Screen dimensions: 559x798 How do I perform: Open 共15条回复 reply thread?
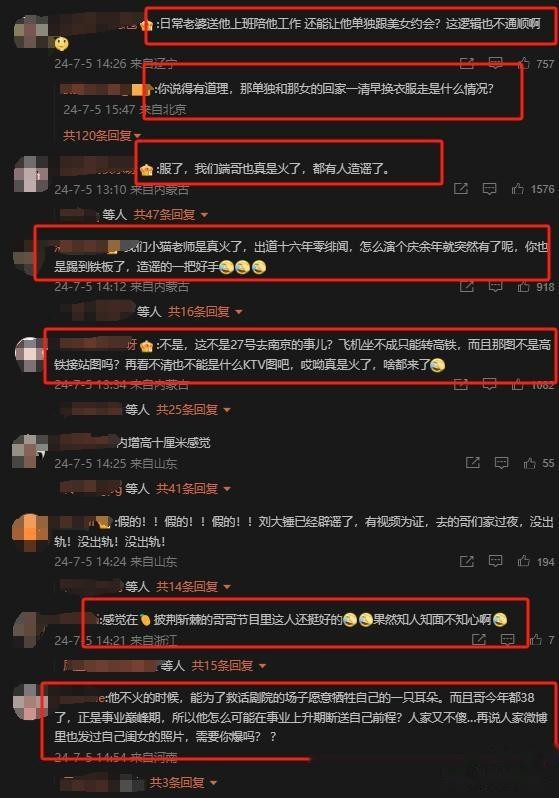click(x=229, y=666)
